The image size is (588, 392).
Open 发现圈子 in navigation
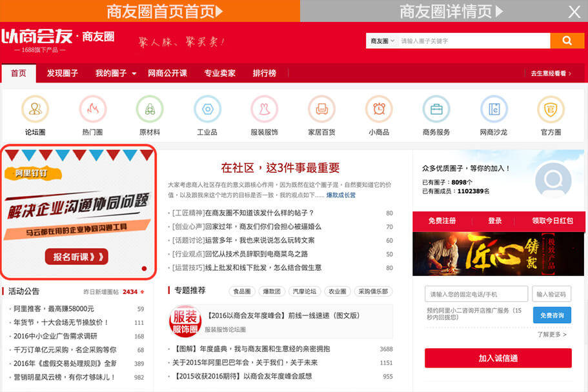62,73
